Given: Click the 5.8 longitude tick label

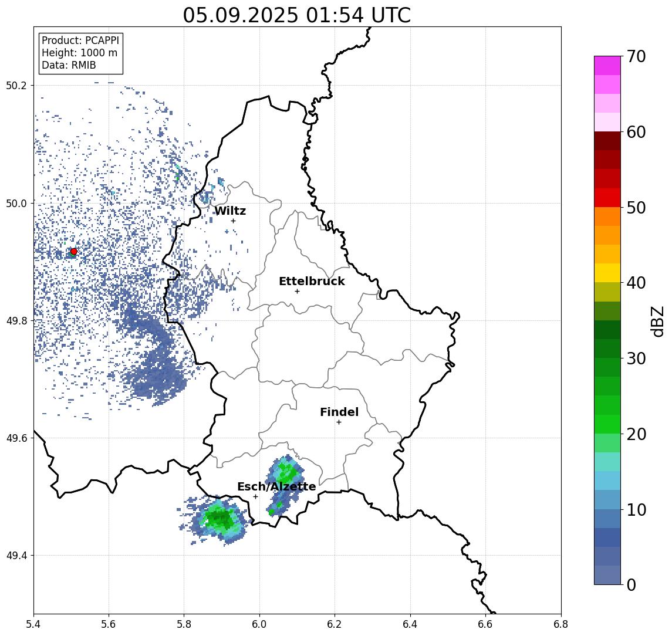Looking at the screenshot, I should [x=184, y=624].
